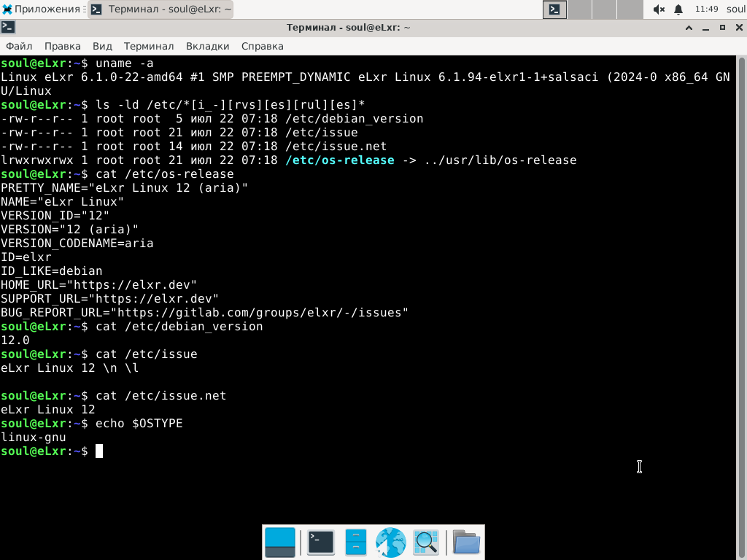This screenshot has width=747, height=560.
Task: Open the soul user menu
Action: pos(736,9)
